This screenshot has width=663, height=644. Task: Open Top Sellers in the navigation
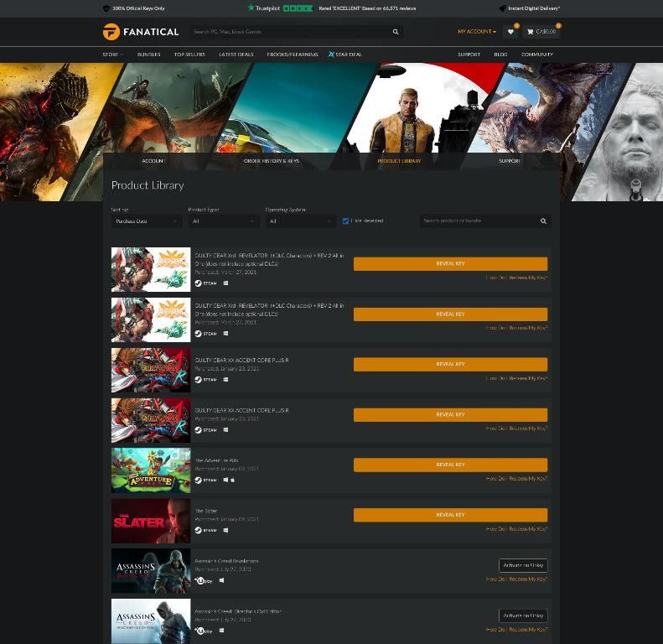pyautogui.click(x=189, y=55)
